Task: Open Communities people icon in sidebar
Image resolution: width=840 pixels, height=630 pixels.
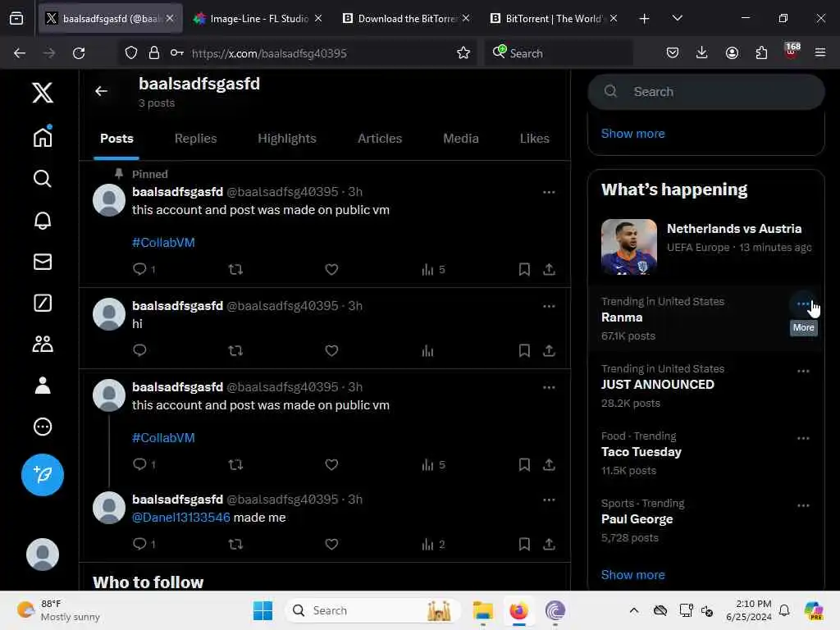Action: tap(43, 344)
